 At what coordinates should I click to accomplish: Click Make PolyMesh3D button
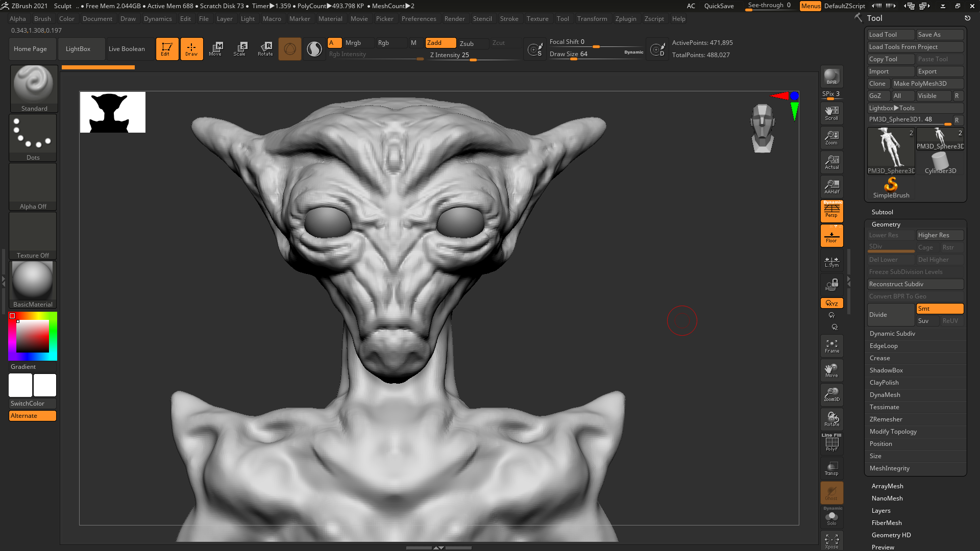(927, 84)
